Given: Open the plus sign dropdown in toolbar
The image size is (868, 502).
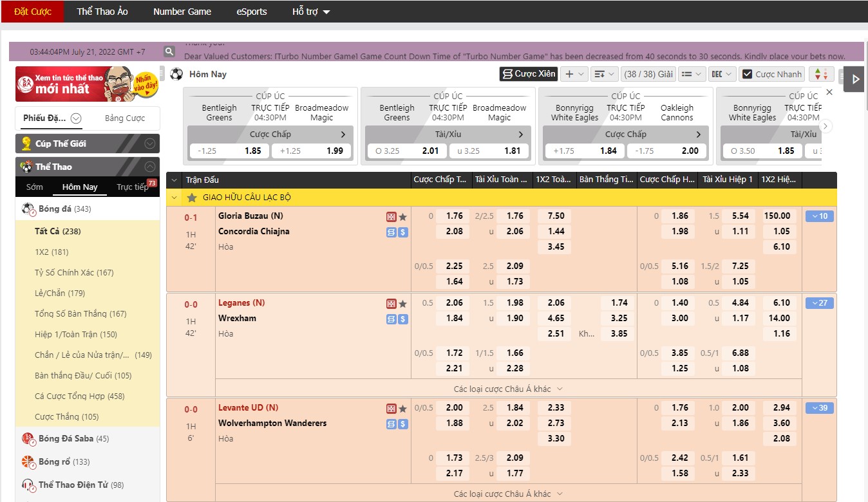Looking at the screenshot, I should 574,74.
